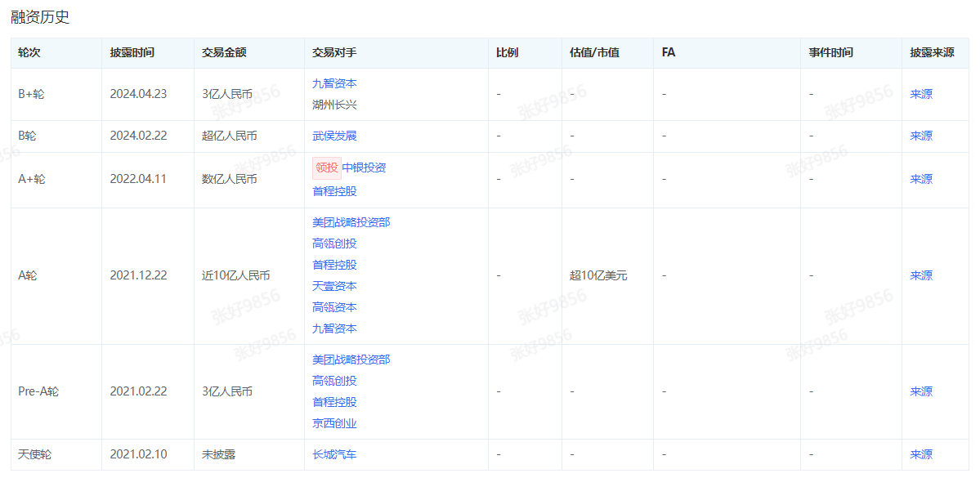This screenshot has height=478, width=980.
Task: Open 九智资本 in the A轮 row
Action: click(334, 328)
